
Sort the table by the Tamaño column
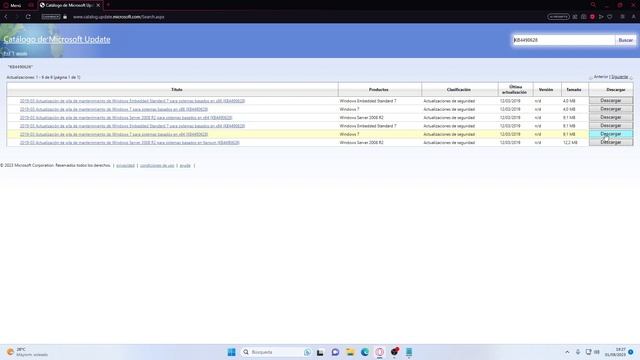pos(573,89)
